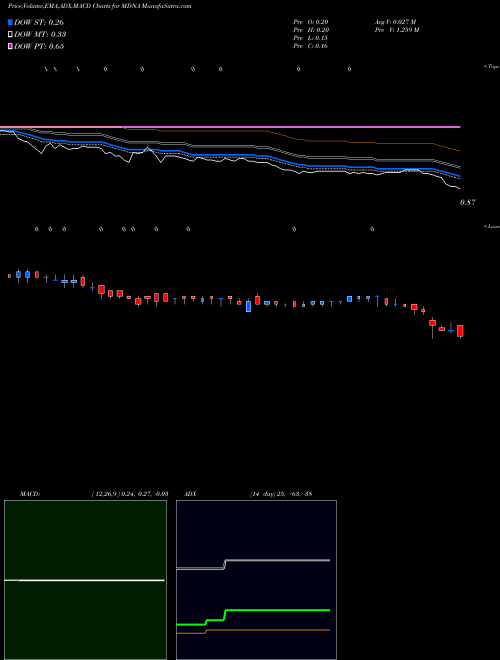Click the white MACD signal line

click(84, 580)
